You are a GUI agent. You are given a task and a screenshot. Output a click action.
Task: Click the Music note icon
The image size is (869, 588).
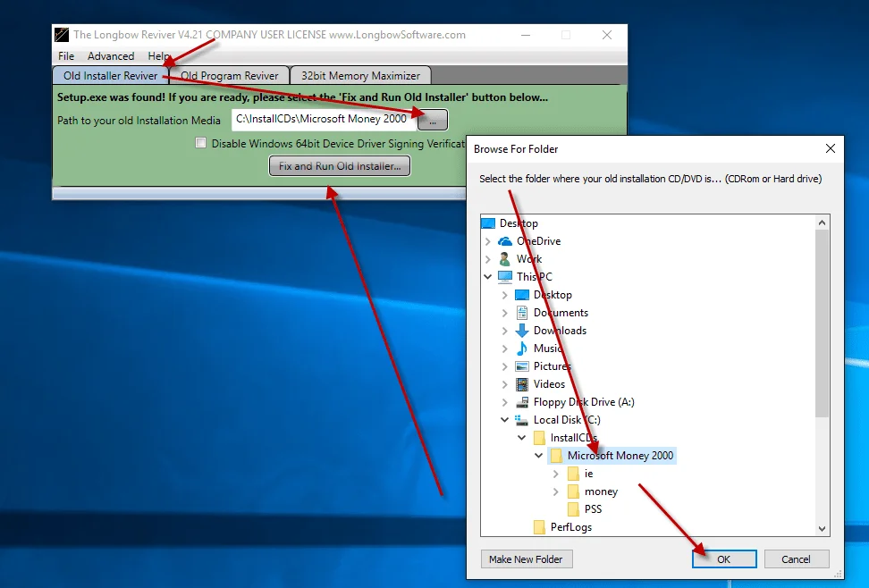click(522, 348)
